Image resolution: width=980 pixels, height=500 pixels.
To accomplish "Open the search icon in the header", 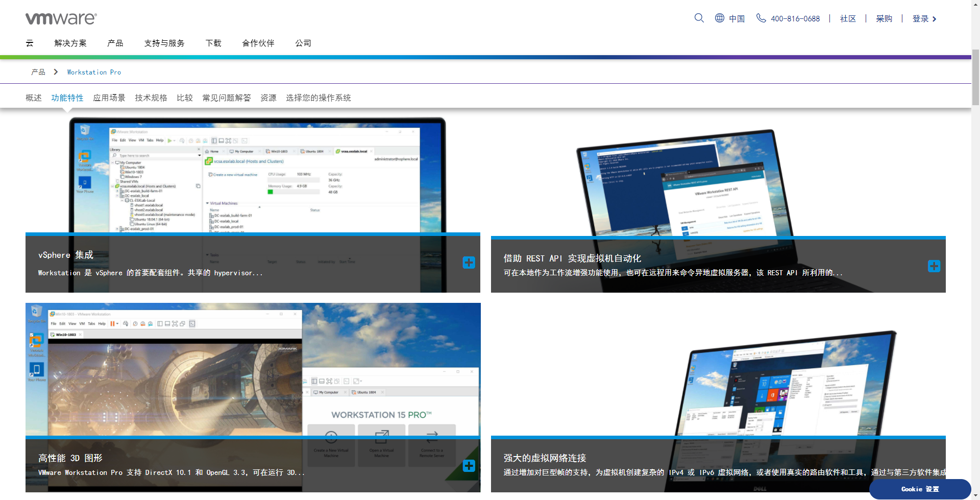I will 699,18.
